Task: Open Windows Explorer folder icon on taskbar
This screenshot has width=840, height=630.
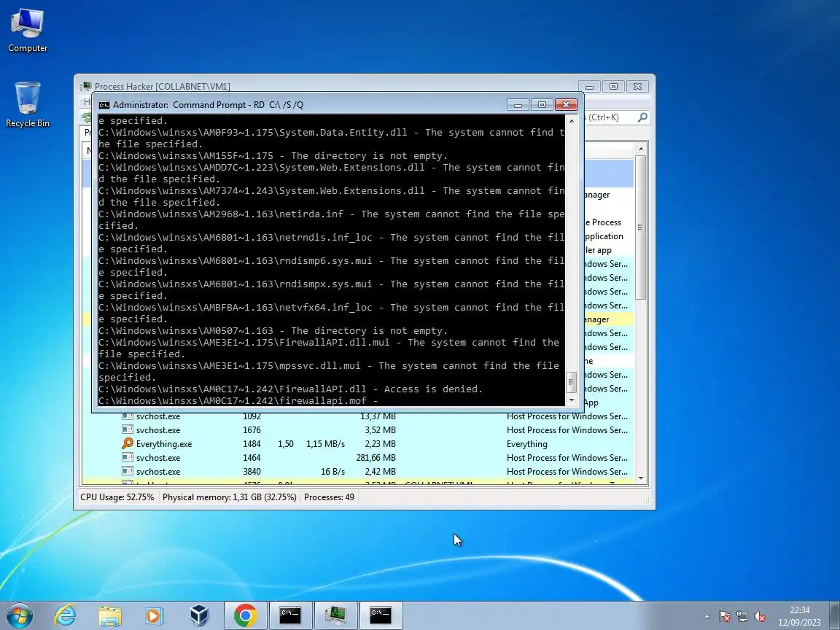Action: point(110,615)
